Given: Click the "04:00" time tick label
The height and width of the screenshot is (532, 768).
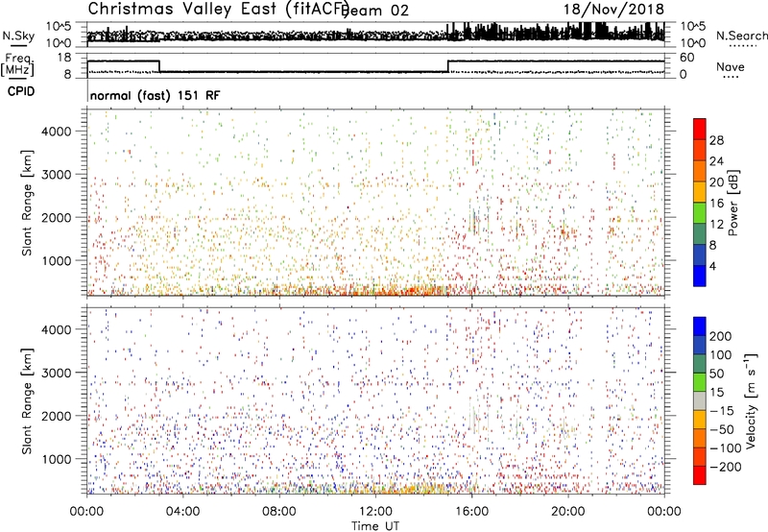Looking at the screenshot, I should (182, 512).
